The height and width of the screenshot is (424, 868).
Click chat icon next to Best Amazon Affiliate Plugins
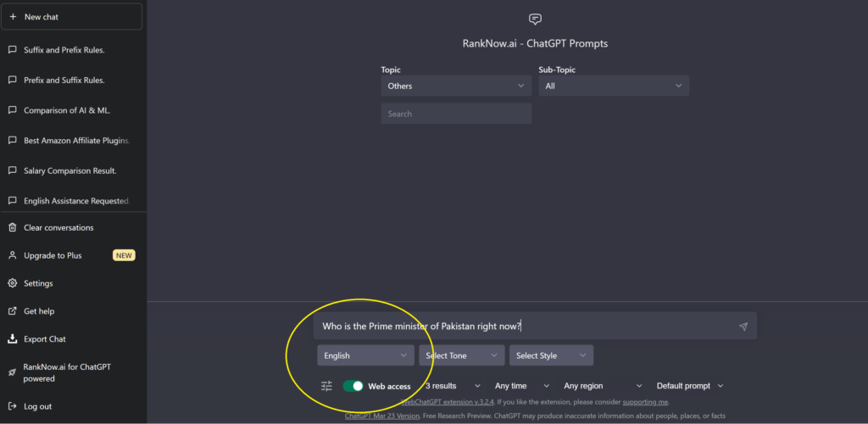click(12, 141)
